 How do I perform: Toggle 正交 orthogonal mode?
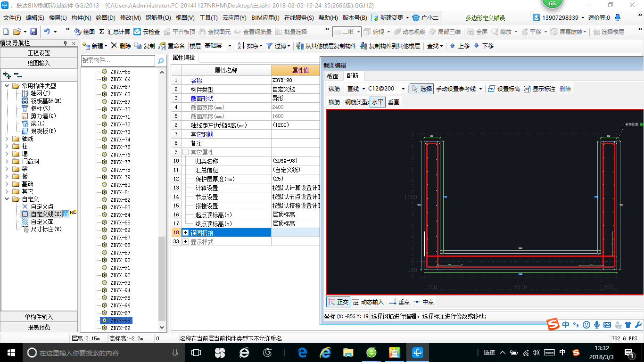coord(338,302)
